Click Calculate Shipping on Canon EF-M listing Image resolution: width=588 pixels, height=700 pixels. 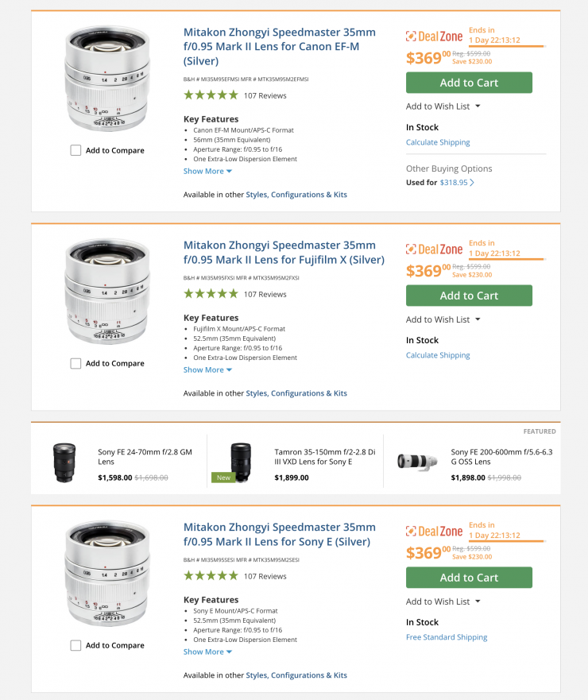point(438,142)
